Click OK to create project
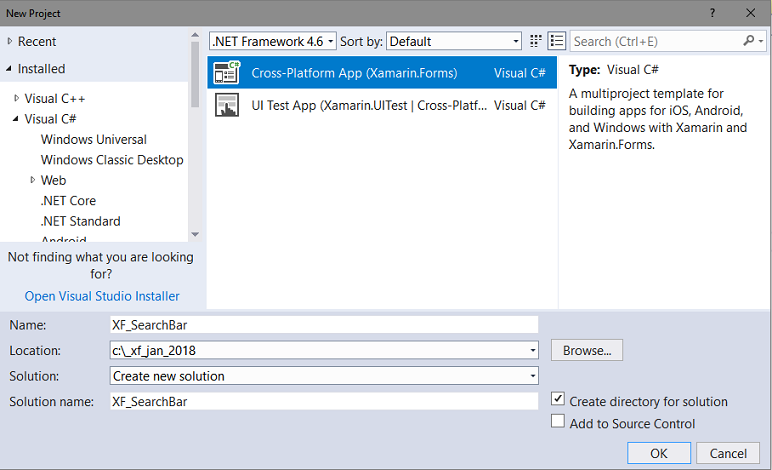Image resolution: width=772 pixels, height=470 pixels. coord(659,453)
